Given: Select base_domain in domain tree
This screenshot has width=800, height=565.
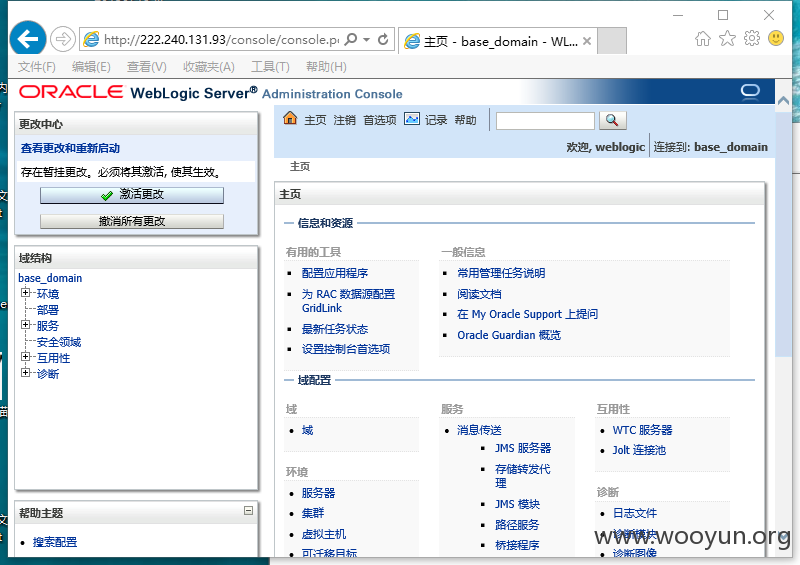Looking at the screenshot, I should [50, 278].
